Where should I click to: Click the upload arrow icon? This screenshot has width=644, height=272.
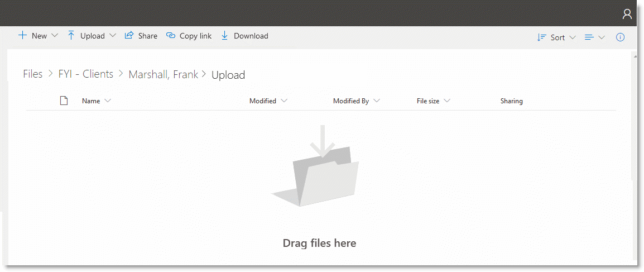pyautogui.click(x=71, y=36)
